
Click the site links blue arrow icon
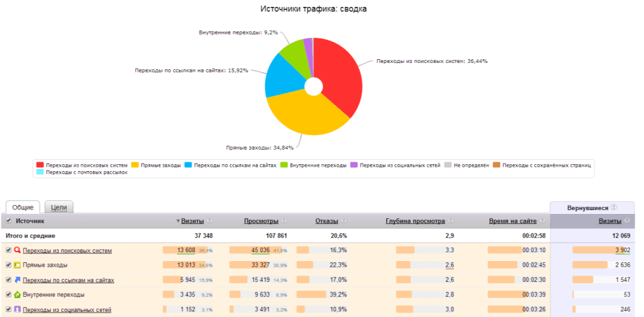(17, 280)
